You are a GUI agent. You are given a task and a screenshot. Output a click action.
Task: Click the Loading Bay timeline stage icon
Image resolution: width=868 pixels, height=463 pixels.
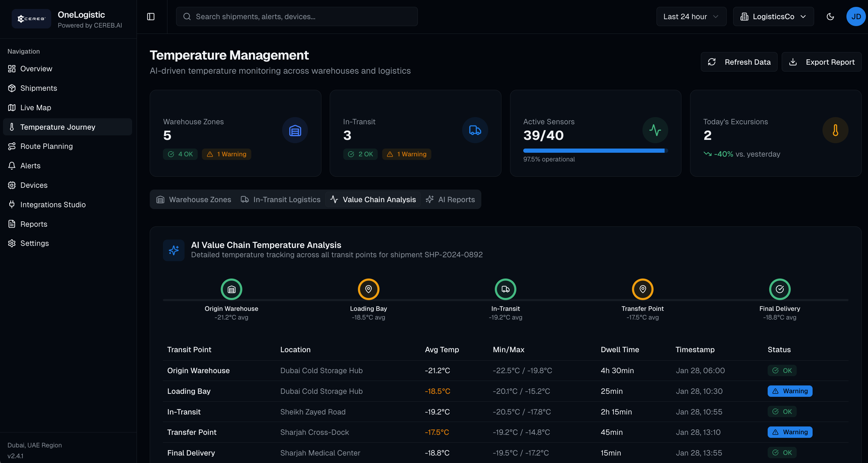pos(368,289)
